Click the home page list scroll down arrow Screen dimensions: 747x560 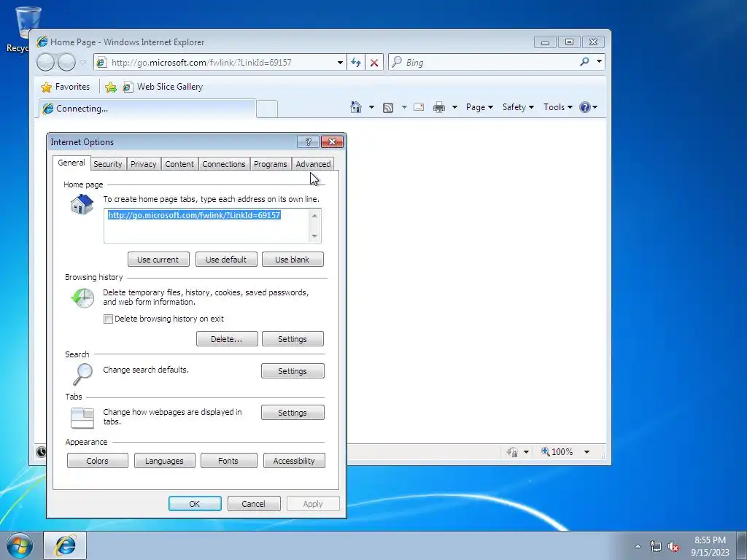[x=314, y=236]
